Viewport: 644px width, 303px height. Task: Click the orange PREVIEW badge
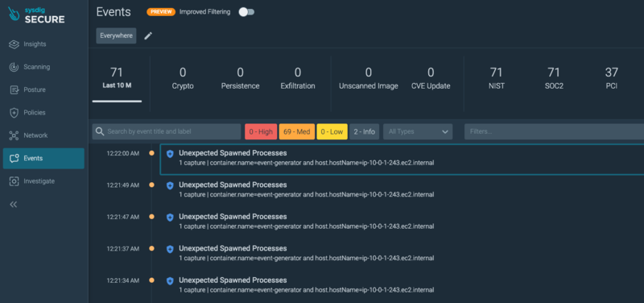point(161,12)
